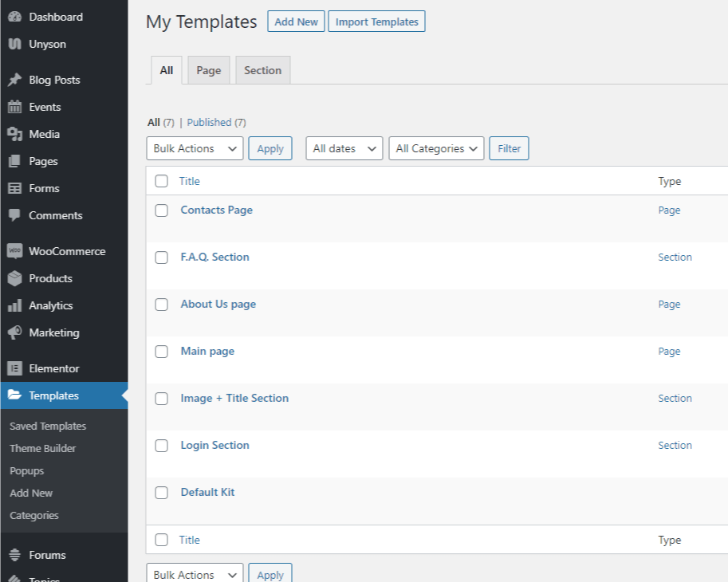
Task: Expand the All dates dropdown
Action: [344, 148]
